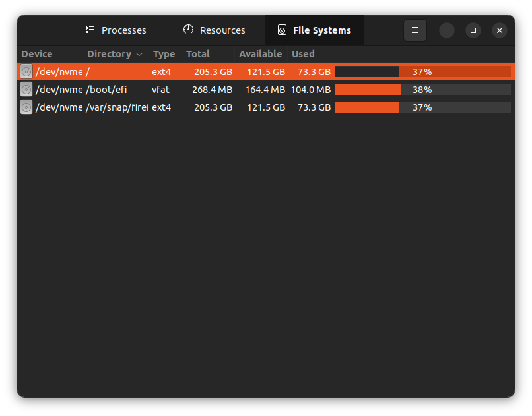Click the vfat type cell
Screen dimensions: 532x416
coord(160,90)
